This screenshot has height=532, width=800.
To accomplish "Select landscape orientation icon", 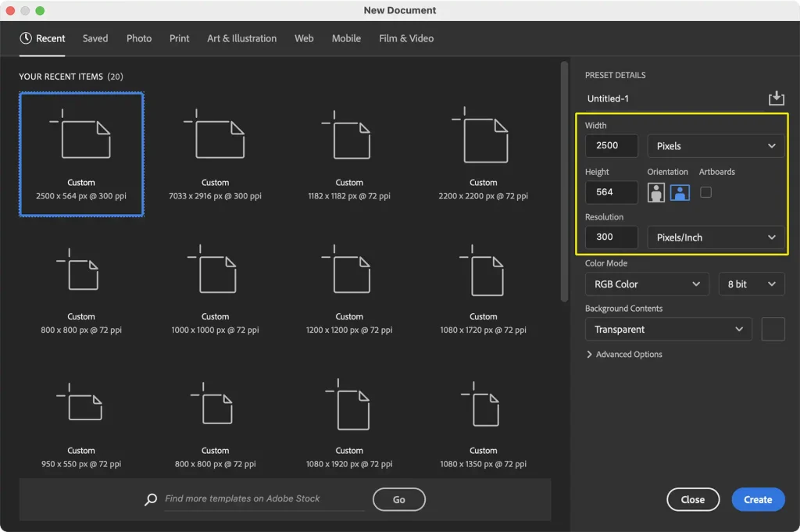I will click(680, 192).
